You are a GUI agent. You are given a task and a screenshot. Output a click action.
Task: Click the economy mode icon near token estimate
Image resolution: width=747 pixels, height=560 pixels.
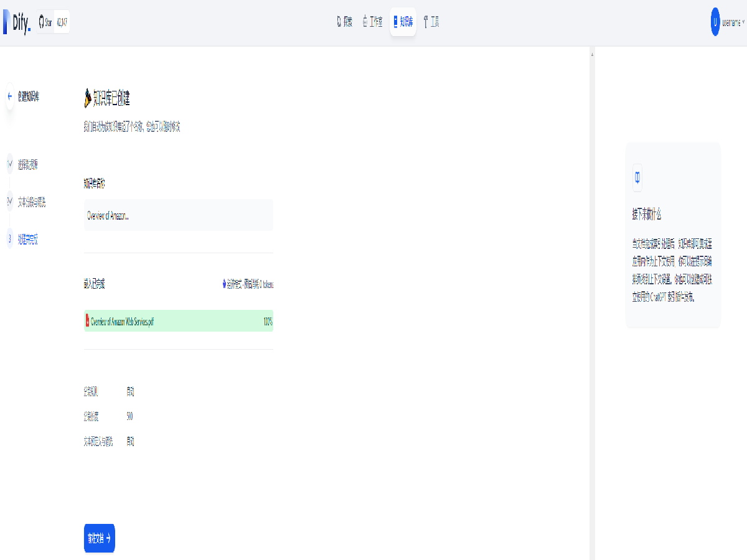tap(224, 284)
